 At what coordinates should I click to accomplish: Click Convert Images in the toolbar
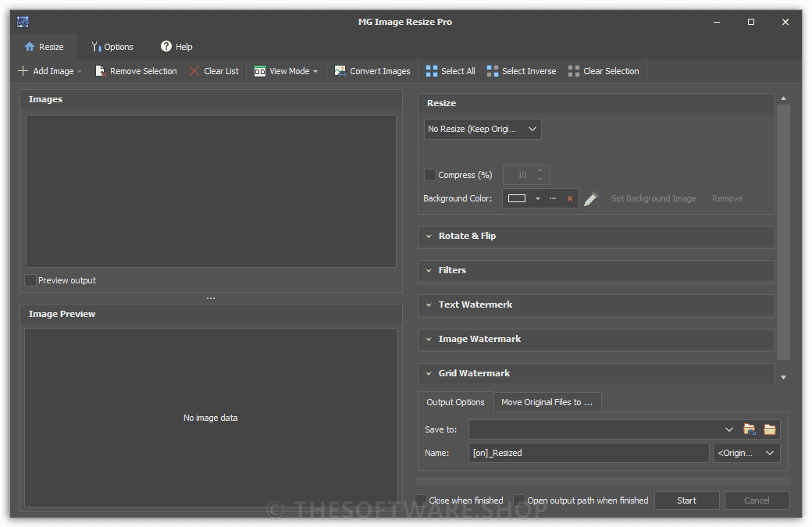tap(372, 71)
